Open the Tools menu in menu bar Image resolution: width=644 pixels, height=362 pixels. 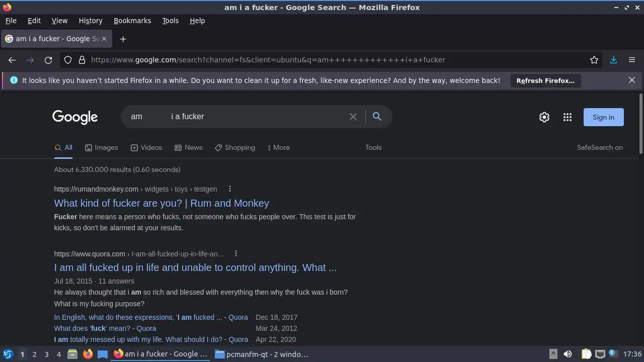pyautogui.click(x=171, y=21)
